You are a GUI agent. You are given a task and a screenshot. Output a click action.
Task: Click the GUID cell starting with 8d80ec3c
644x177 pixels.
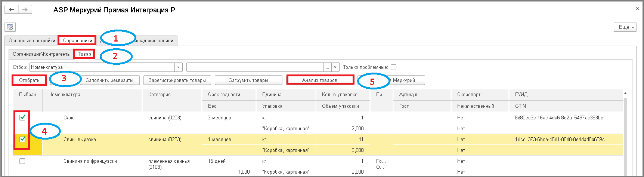[x=566, y=118]
